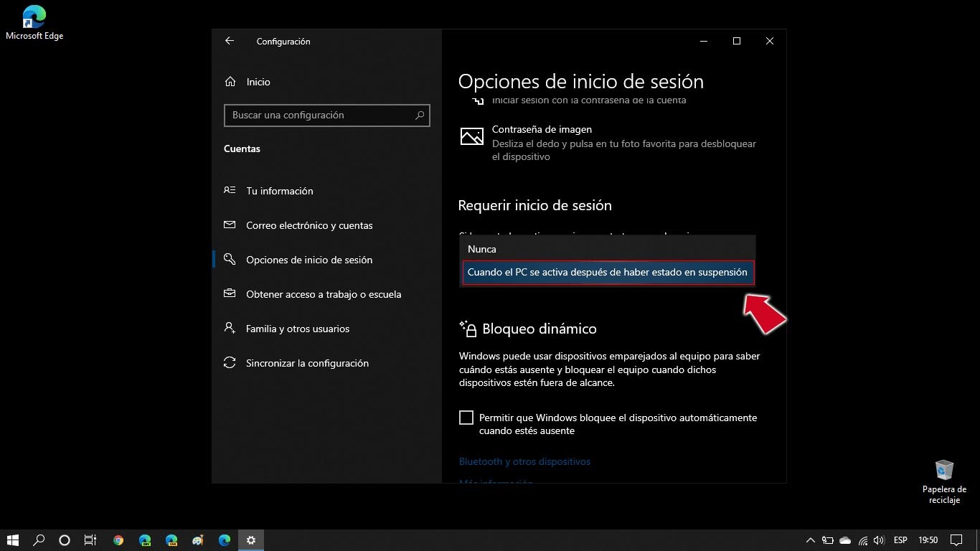Click the Contraseña de imagen picture icon
The image size is (980, 551).
click(472, 136)
